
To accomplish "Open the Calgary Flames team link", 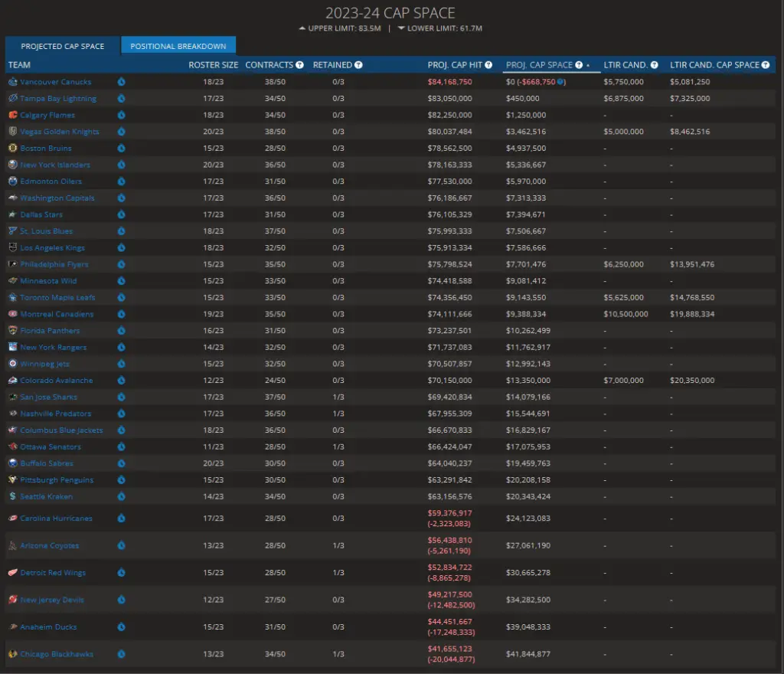I will click(x=47, y=115).
